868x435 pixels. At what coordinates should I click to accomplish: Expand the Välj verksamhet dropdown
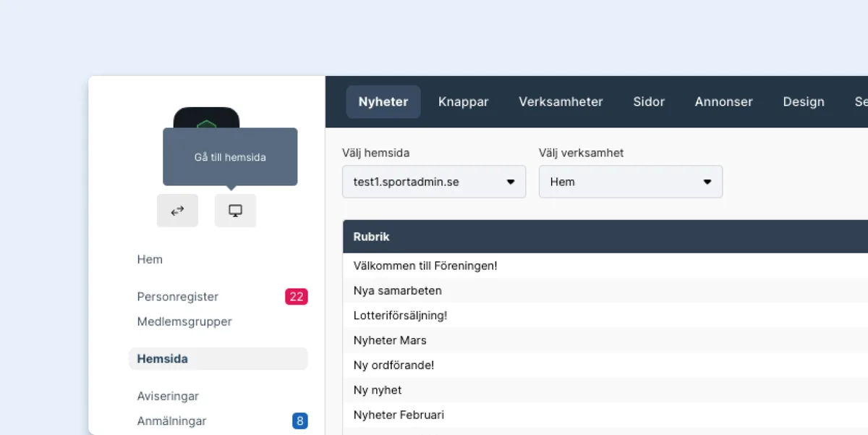point(631,182)
